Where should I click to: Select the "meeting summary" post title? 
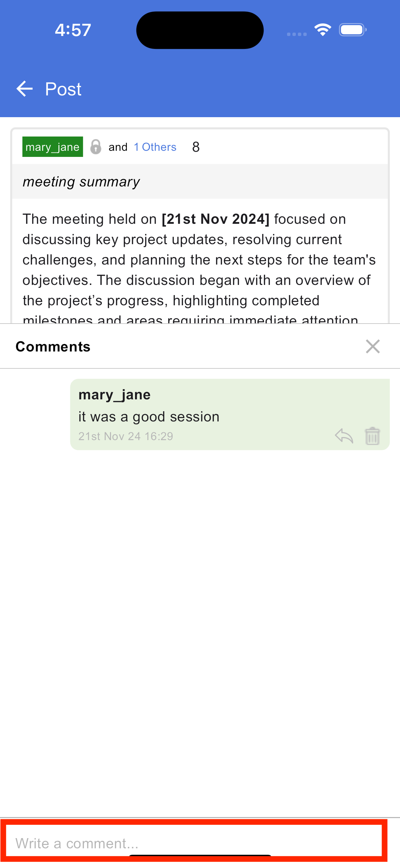pos(81,182)
